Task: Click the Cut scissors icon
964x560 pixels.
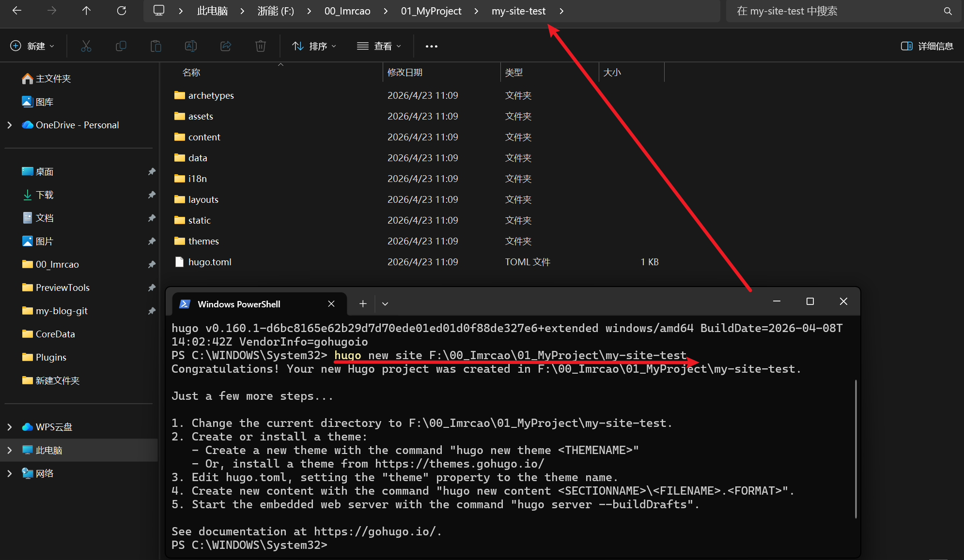Action: click(86, 46)
